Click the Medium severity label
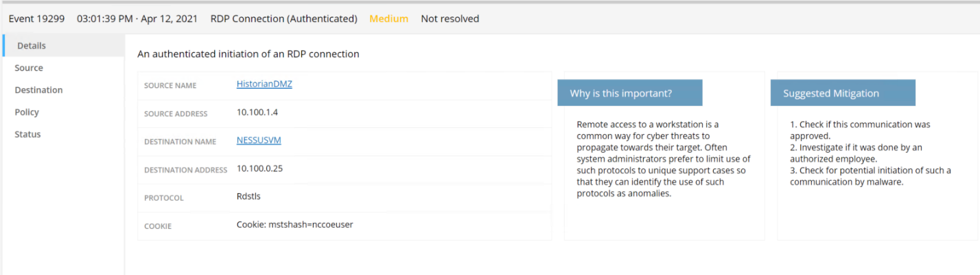The image size is (980, 275). click(x=388, y=19)
